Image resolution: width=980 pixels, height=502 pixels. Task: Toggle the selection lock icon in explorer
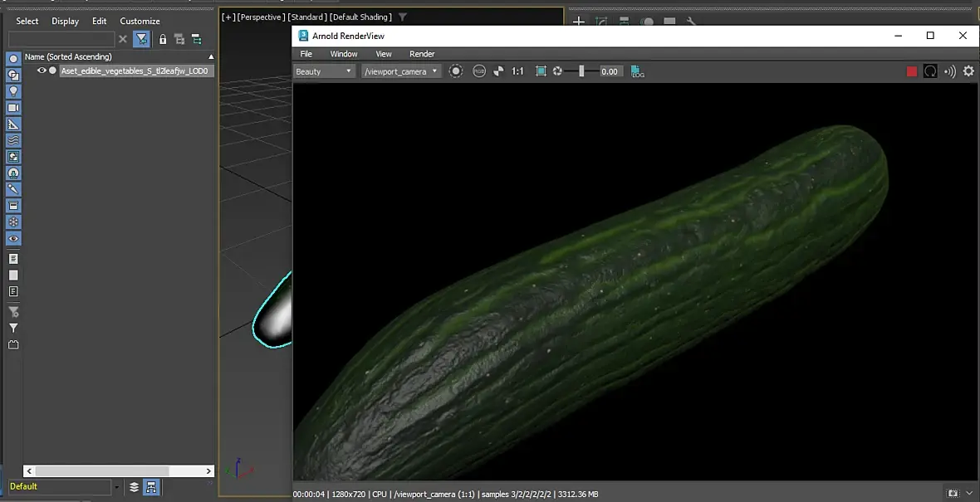[x=163, y=39]
